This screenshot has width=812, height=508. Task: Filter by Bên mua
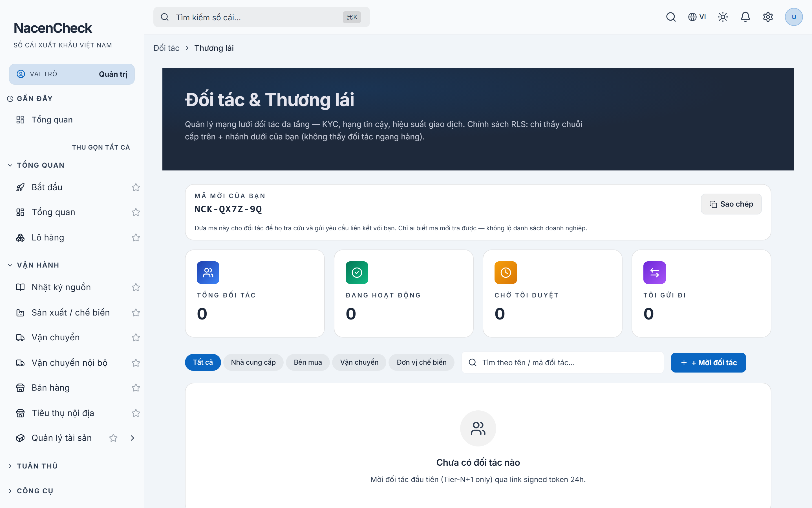point(308,362)
